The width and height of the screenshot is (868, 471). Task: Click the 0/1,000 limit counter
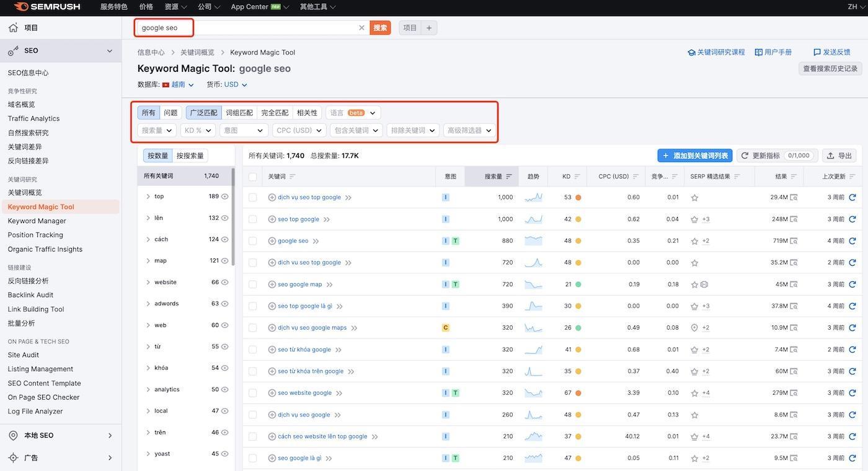coord(798,155)
